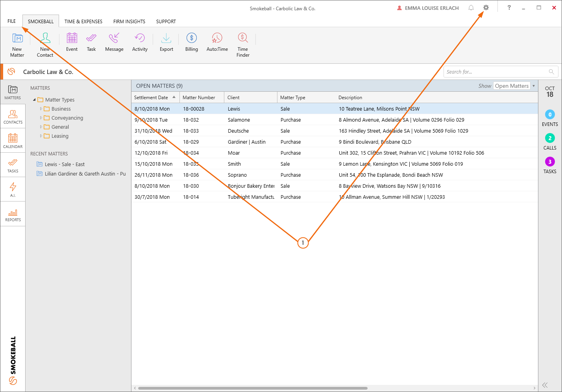Image resolution: width=562 pixels, height=392 pixels.
Task: Click the horizontal scrollbar in the matters list
Action: click(x=253, y=388)
